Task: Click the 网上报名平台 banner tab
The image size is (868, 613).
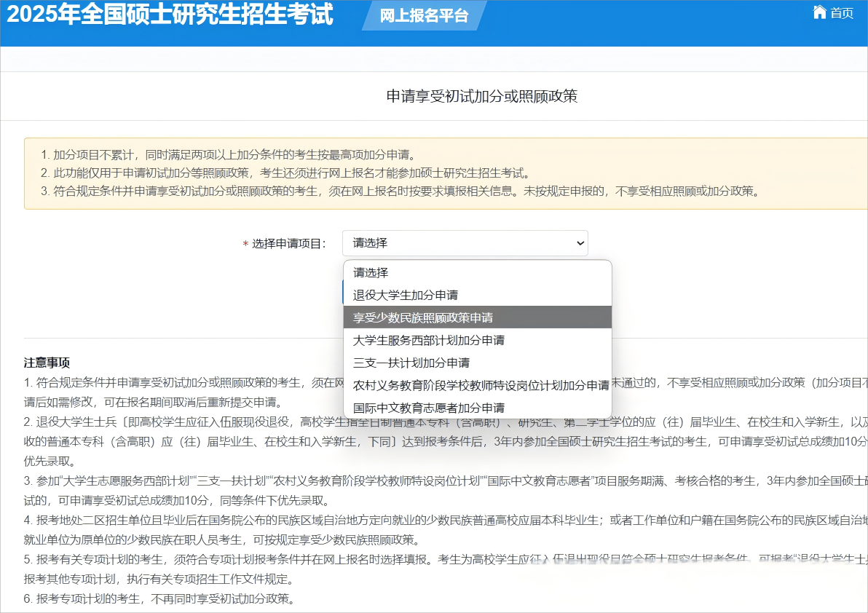Action: click(424, 16)
